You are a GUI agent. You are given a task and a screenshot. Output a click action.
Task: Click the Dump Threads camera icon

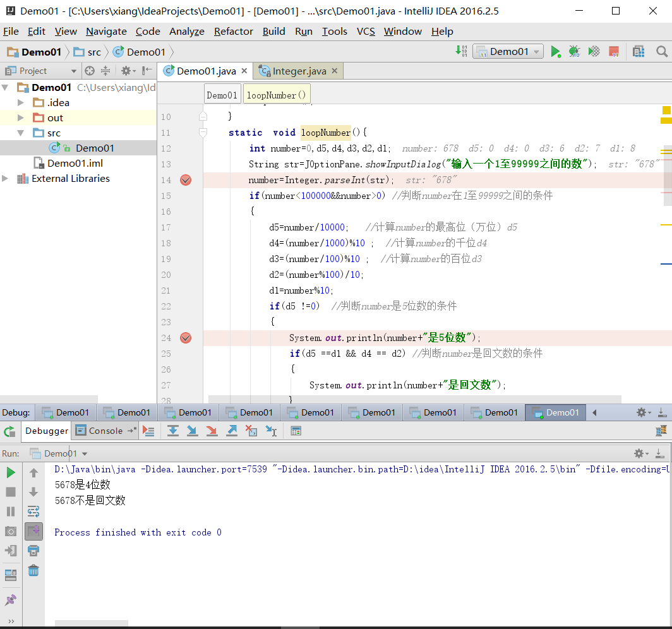click(x=11, y=531)
